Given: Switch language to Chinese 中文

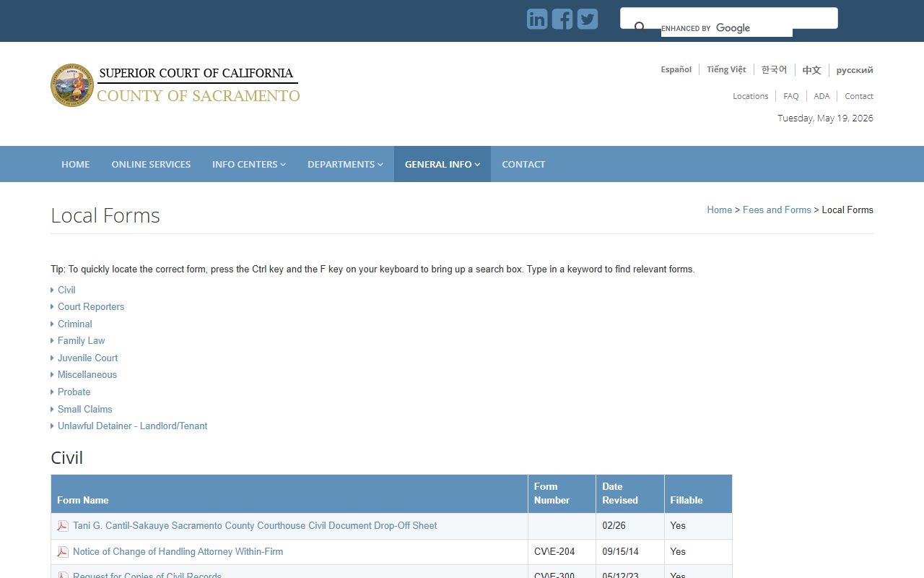Looking at the screenshot, I should [811, 70].
